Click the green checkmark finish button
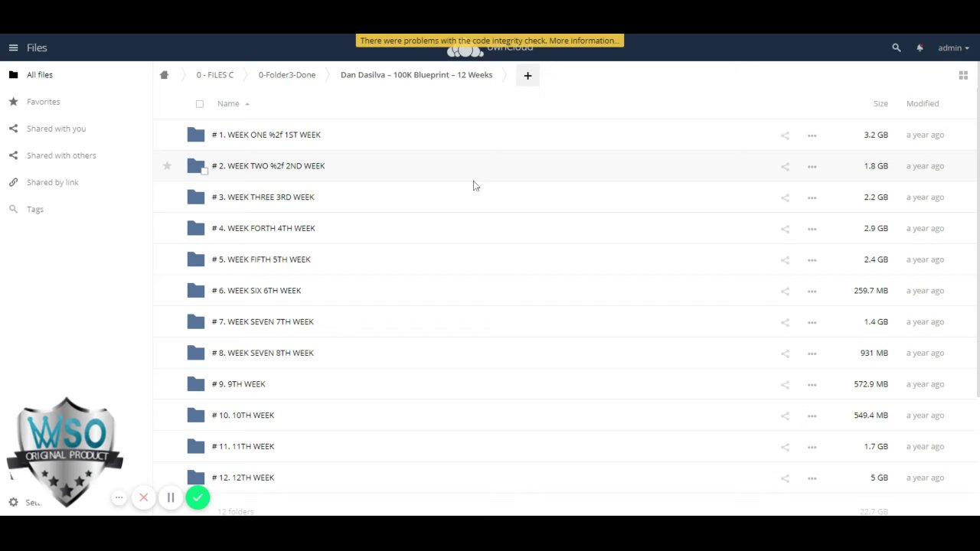The height and width of the screenshot is (551, 980). point(198,498)
